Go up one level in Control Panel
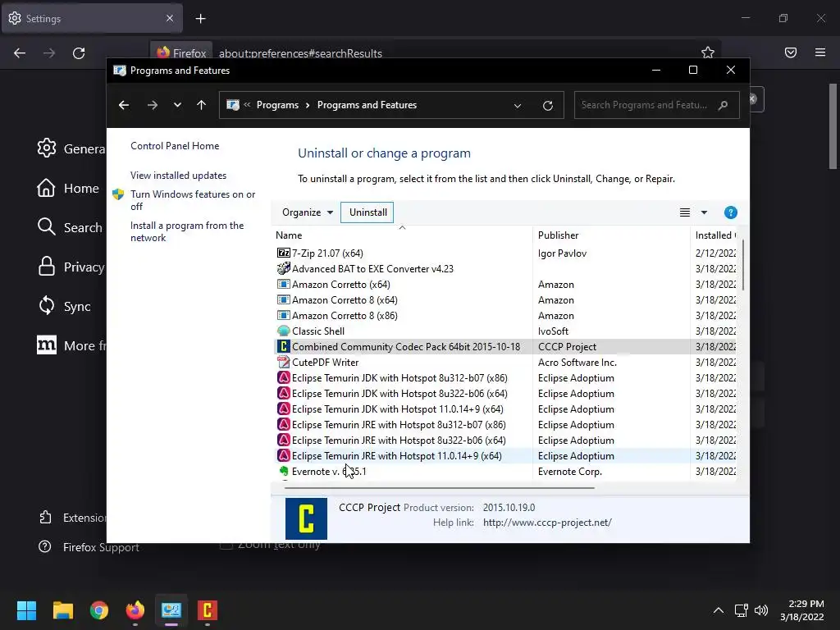Screen dimensions: 840x630 [x=202, y=105]
